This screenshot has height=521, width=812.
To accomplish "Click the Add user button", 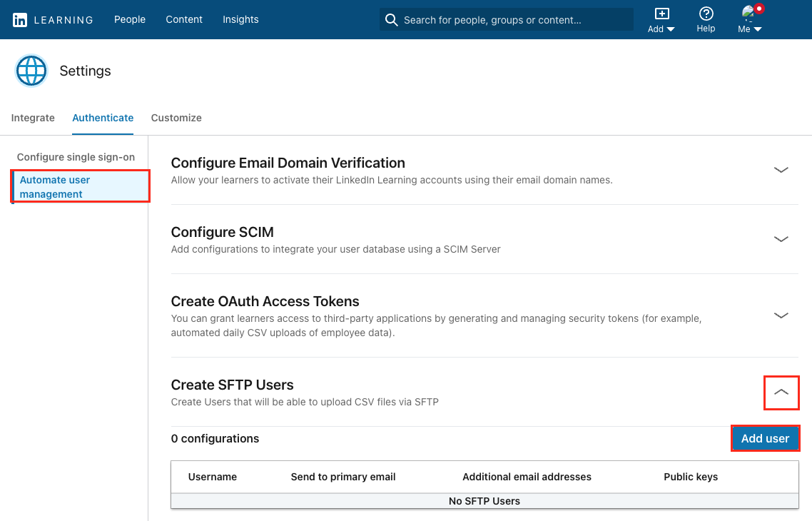I will [765, 438].
